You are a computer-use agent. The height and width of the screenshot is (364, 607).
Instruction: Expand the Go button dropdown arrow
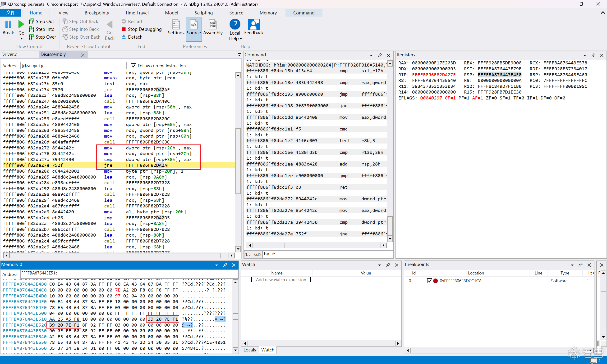coord(21,39)
